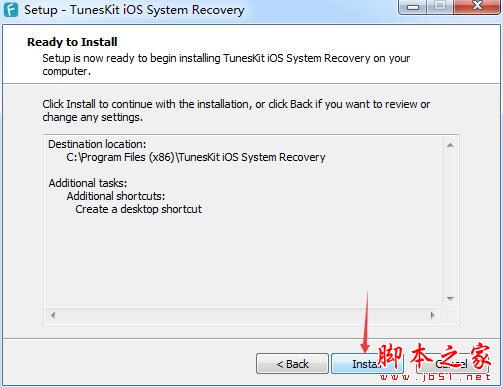The width and height of the screenshot is (503, 388).
Task: Click the "Destination location:" label
Action: coord(97,144)
